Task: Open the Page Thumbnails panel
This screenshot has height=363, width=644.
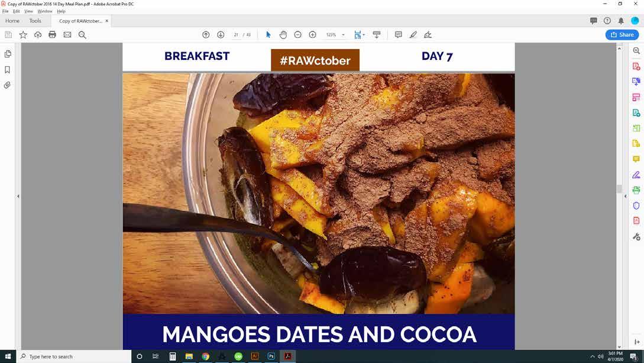Action: click(x=8, y=54)
